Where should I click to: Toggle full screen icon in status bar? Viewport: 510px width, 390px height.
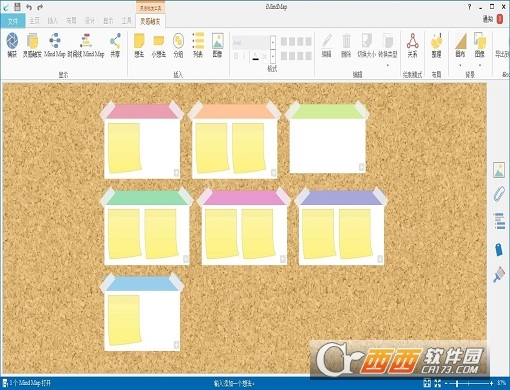coord(438,383)
